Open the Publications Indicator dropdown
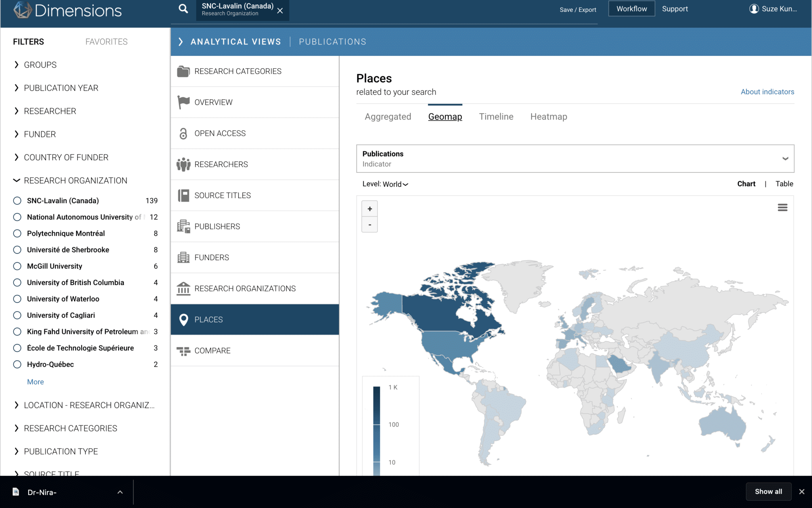812x508 pixels. (x=575, y=159)
